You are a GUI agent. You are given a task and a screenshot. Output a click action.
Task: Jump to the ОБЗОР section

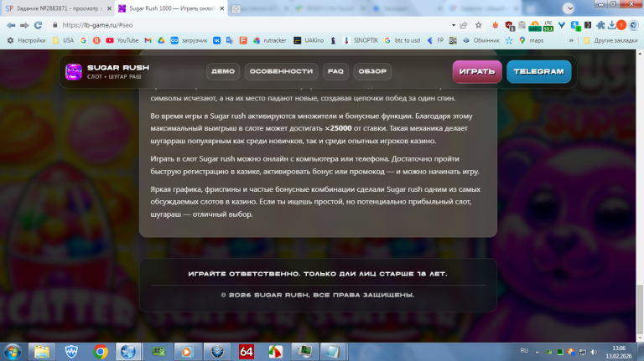point(372,71)
